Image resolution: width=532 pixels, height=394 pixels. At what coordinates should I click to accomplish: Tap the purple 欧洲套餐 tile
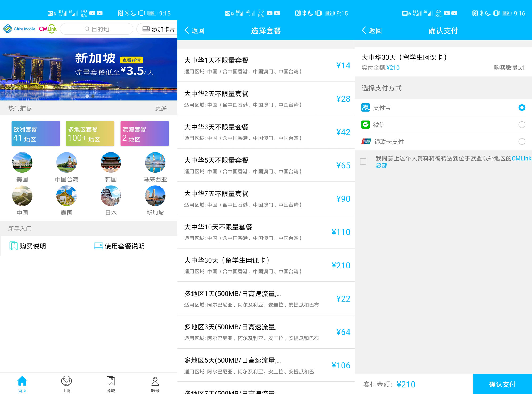pyautogui.click(x=36, y=134)
